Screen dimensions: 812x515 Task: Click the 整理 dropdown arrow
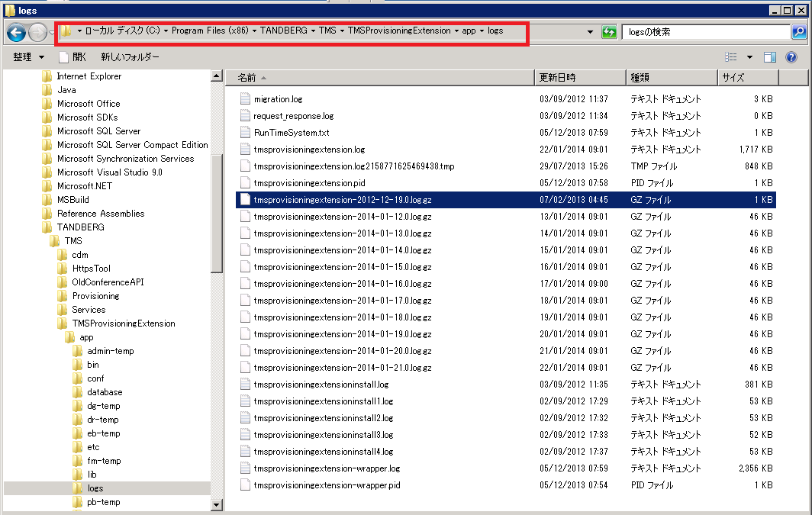tap(41, 57)
